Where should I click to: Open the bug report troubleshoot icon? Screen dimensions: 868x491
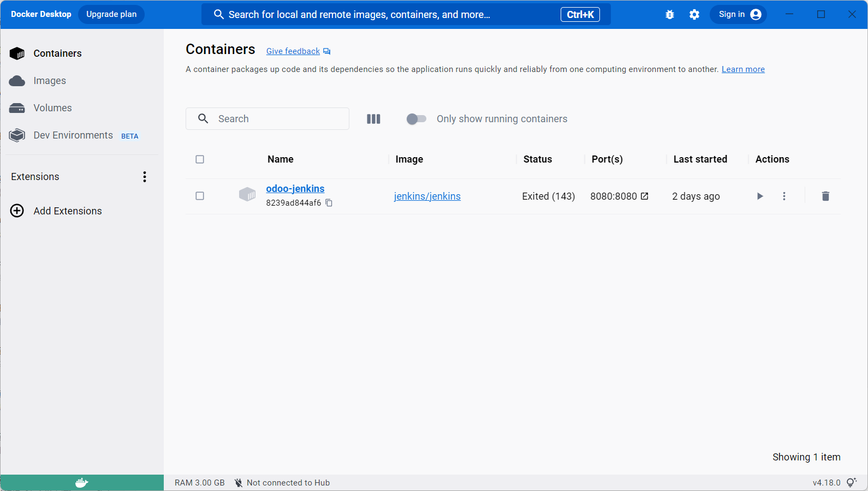tap(670, 15)
